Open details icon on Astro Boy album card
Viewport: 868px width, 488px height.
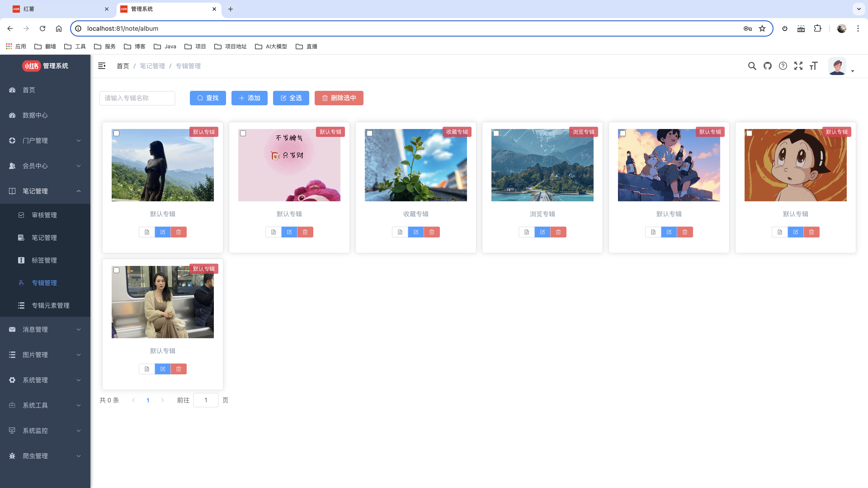[779, 232]
